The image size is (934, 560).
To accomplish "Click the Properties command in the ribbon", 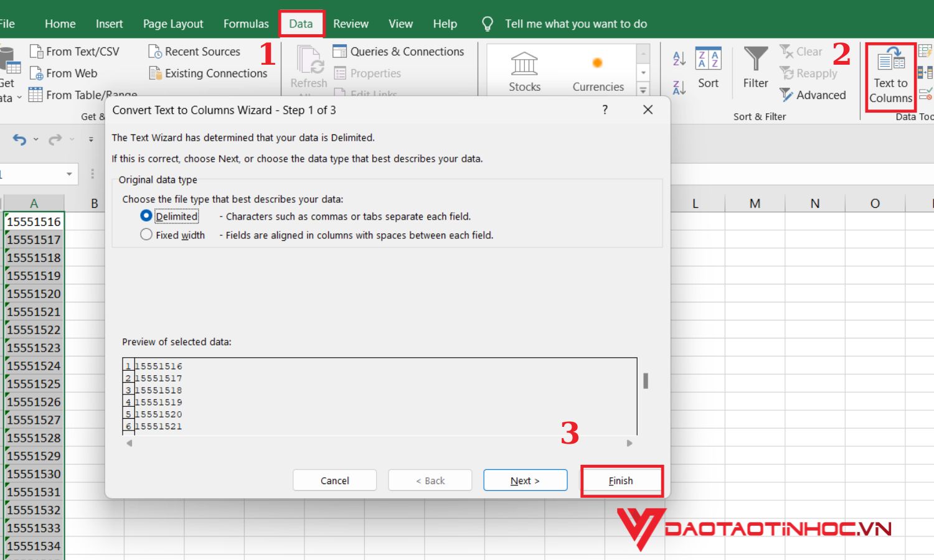I will [367, 73].
